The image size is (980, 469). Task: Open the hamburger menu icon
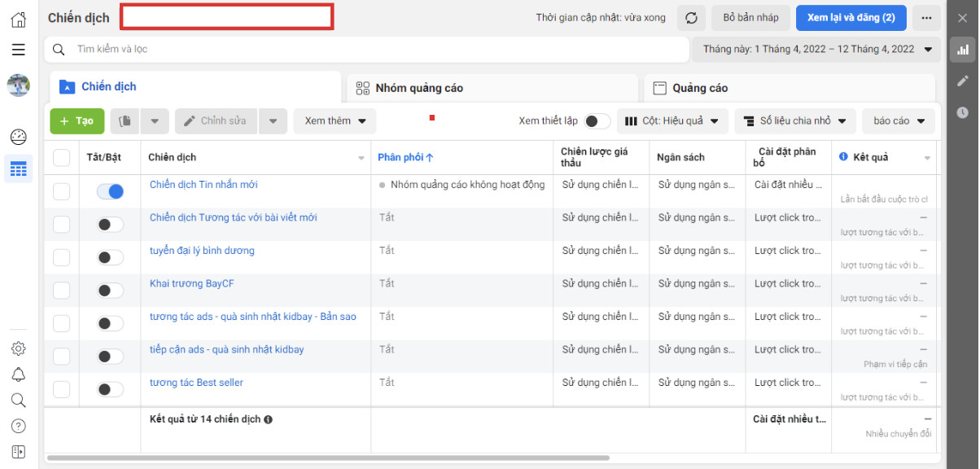click(x=18, y=50)
